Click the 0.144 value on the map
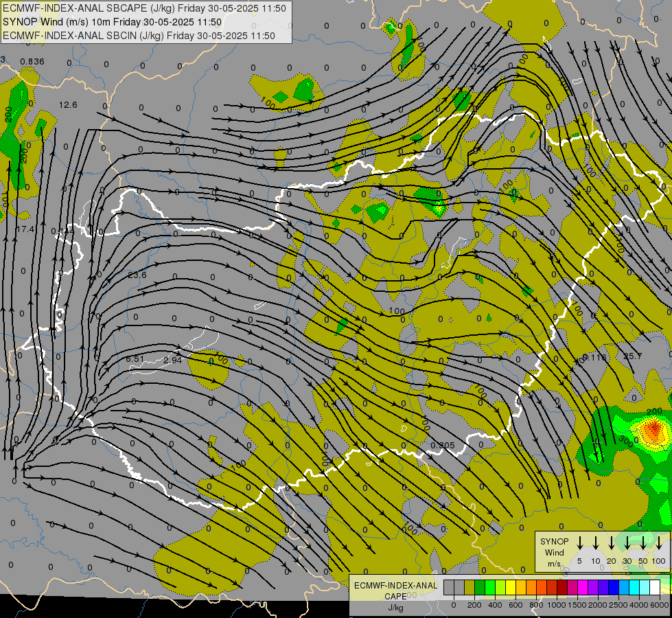 [x=63, y=231]
